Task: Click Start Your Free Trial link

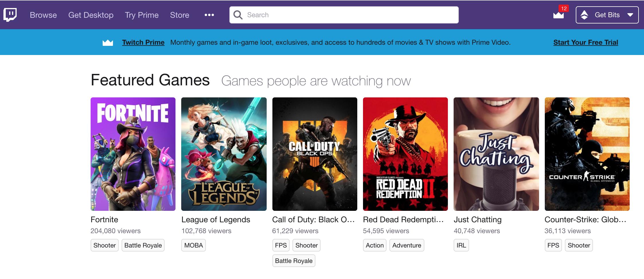Action: tap(586, 42)
